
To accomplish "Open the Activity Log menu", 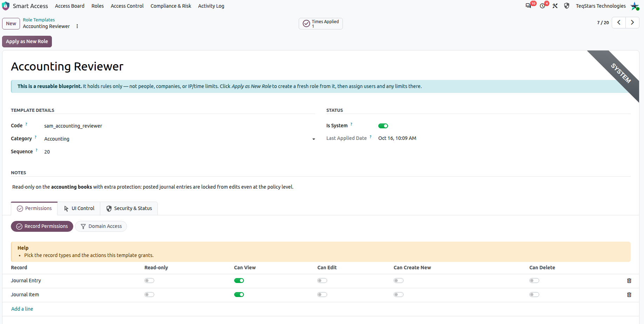I will (211, 6).
